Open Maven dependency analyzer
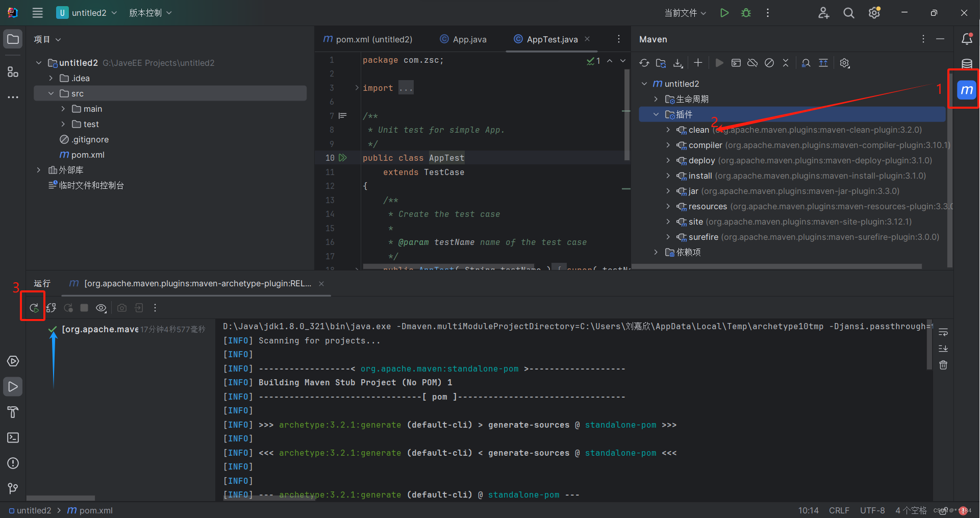This screenshot has width=980, height=518. click(806, 63)
